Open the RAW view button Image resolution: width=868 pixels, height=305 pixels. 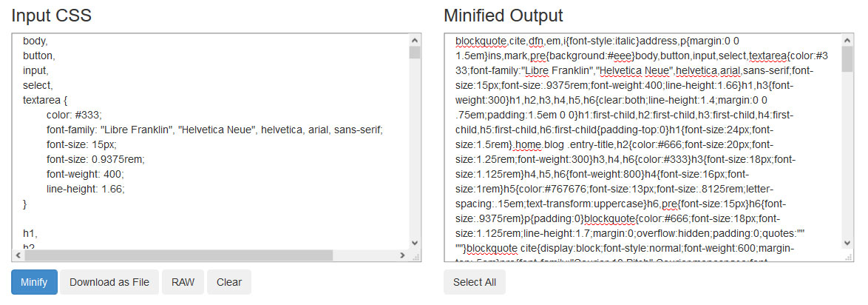coord(183,282)
